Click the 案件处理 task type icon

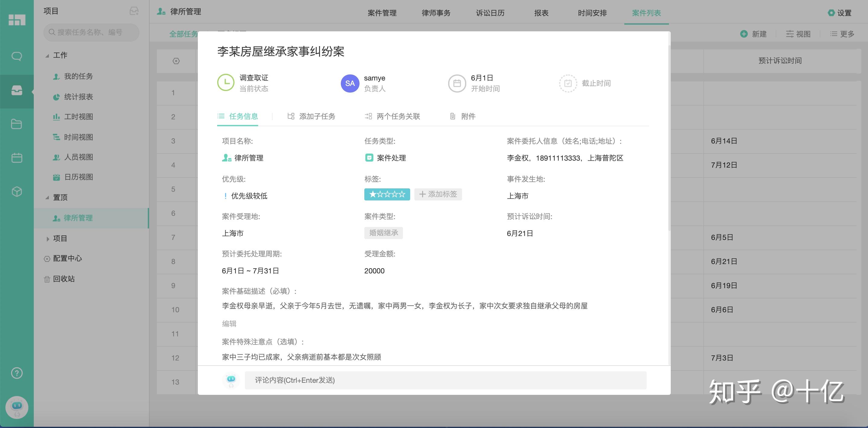click(369, 158)
